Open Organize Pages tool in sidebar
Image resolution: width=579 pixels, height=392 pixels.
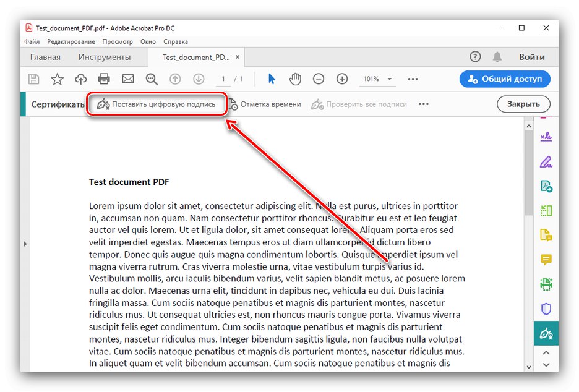pyautogui.click(x=546, y=210)
